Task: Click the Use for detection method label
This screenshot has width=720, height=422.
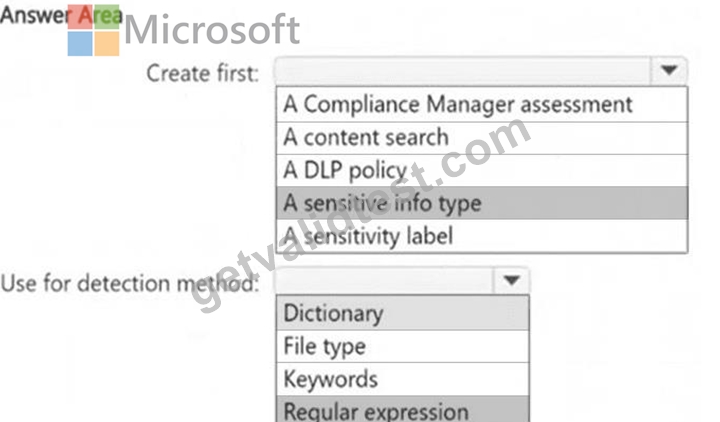Action: pos(129,283)
